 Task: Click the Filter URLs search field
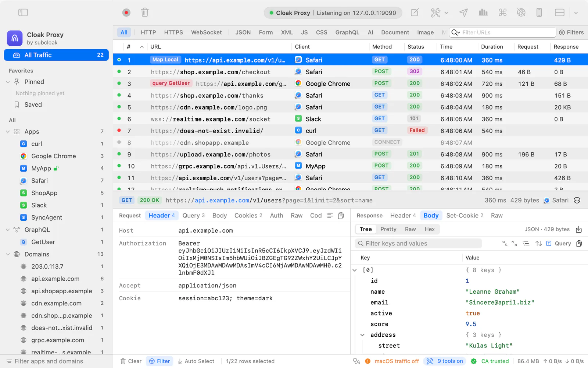503,32
